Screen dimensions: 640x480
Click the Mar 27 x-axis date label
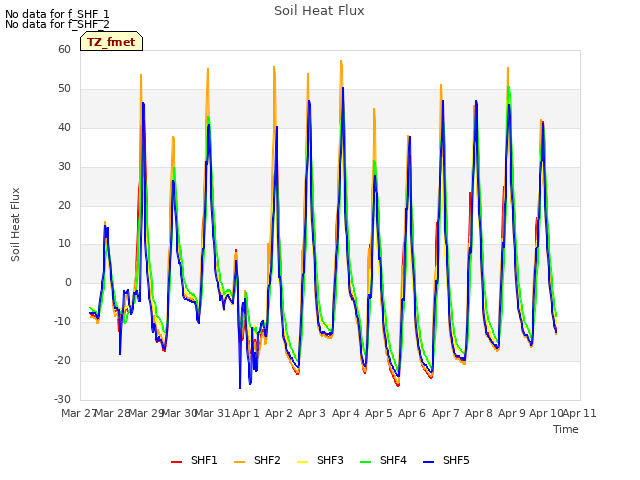tap(78, 413)
